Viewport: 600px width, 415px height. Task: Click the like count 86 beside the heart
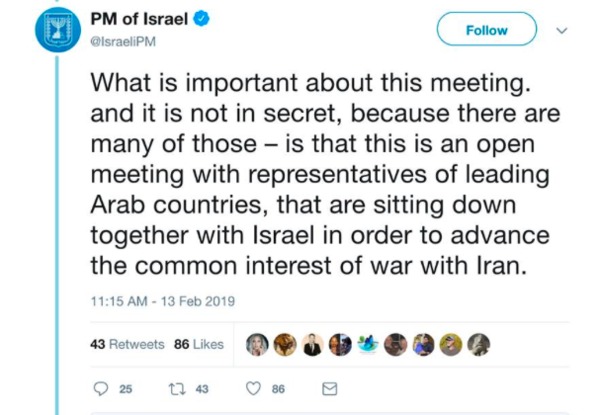pos(280,389)
